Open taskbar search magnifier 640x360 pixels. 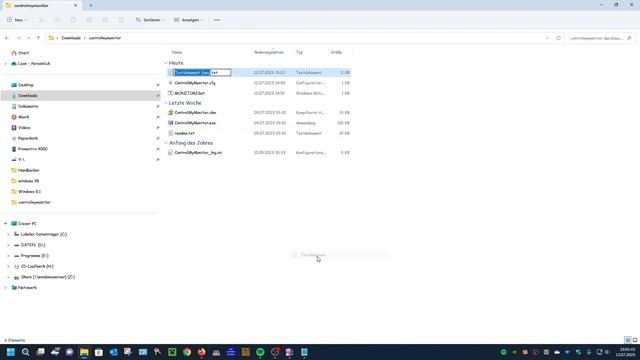[x=25, y=352]
